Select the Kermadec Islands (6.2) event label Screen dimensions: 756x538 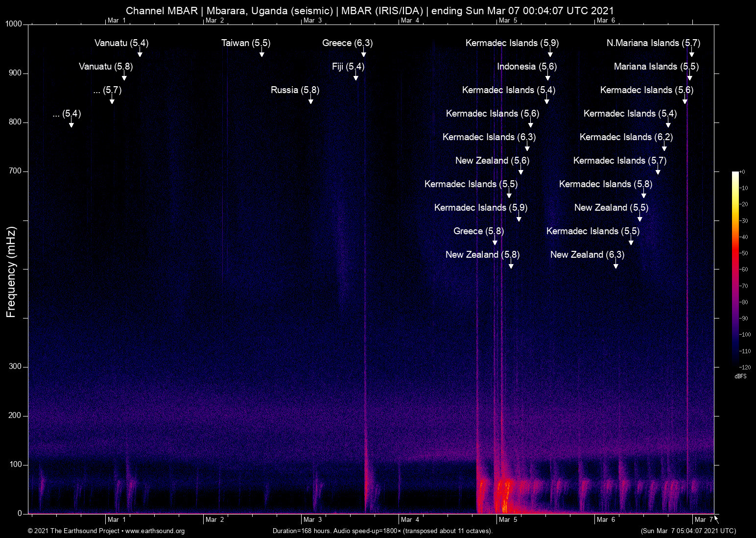tap(626, 137)
